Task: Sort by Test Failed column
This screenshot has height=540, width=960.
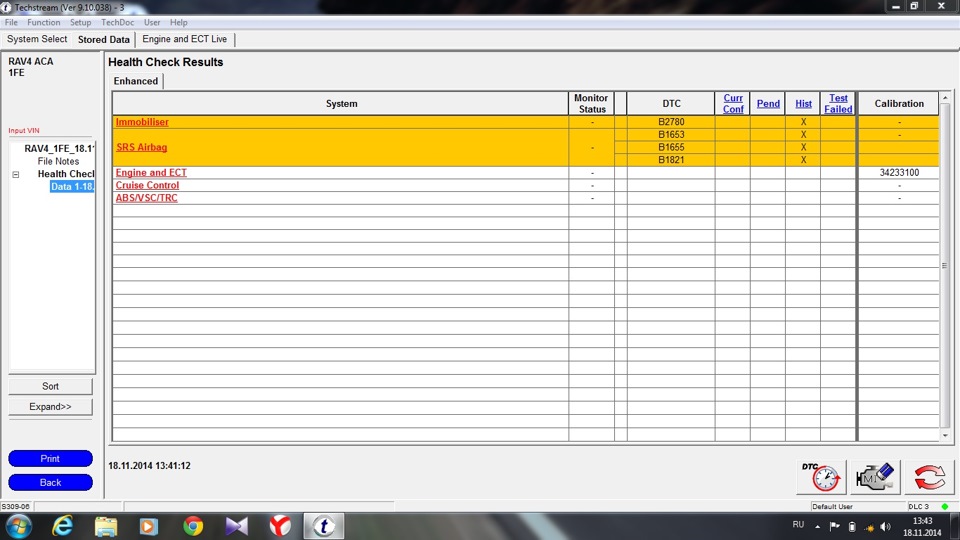Action: [x=838, y=103]
